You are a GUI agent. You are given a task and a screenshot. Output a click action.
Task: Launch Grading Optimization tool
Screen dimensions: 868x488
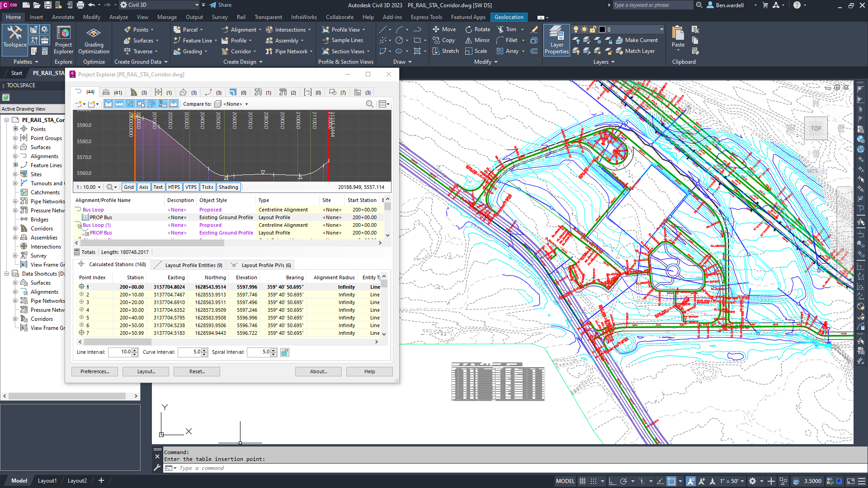pyautogui.click(x=94, y=40)
